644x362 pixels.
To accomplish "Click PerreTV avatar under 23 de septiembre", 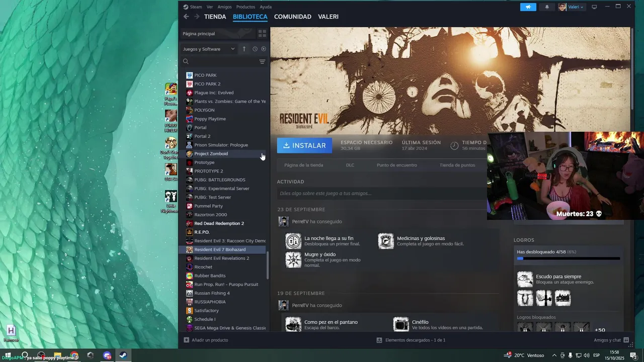I will (283, 221).
